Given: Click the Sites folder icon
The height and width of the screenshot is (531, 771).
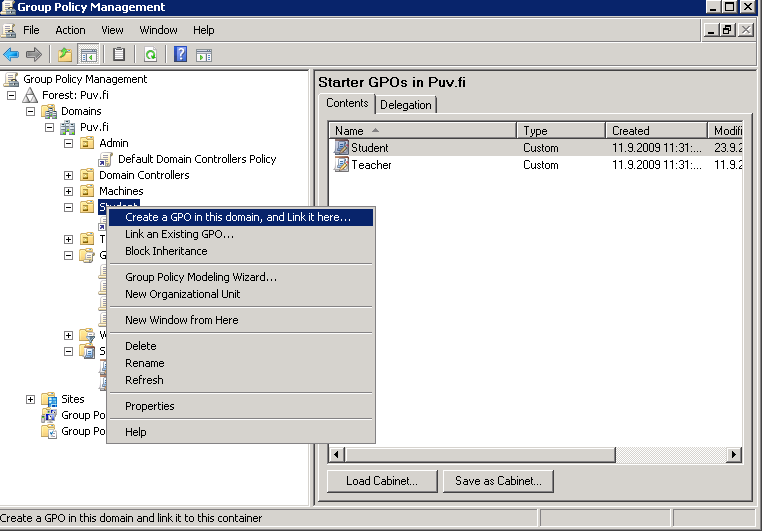Looking at the screenshot, I should 49,399.
